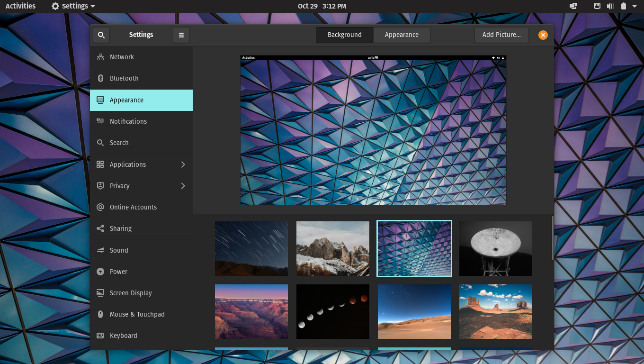Open the clock and calendar menu

point(322,6)
